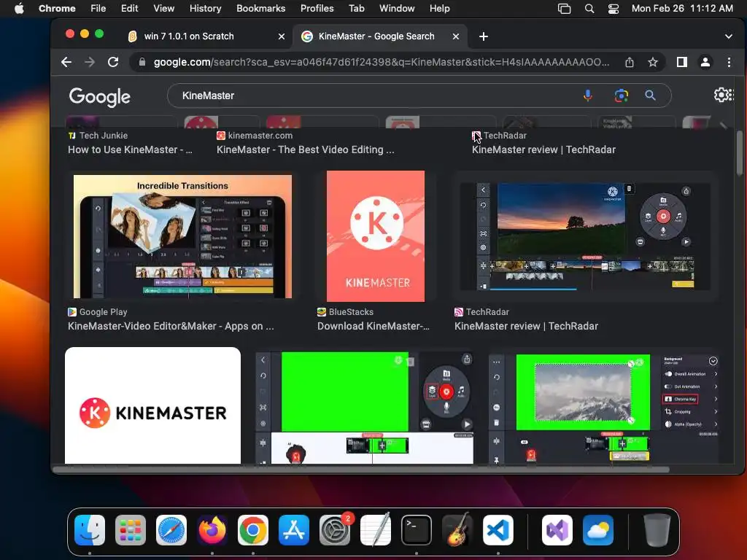Click the page vertical scrollbar
747x560 pixels.
click(739, 152)
